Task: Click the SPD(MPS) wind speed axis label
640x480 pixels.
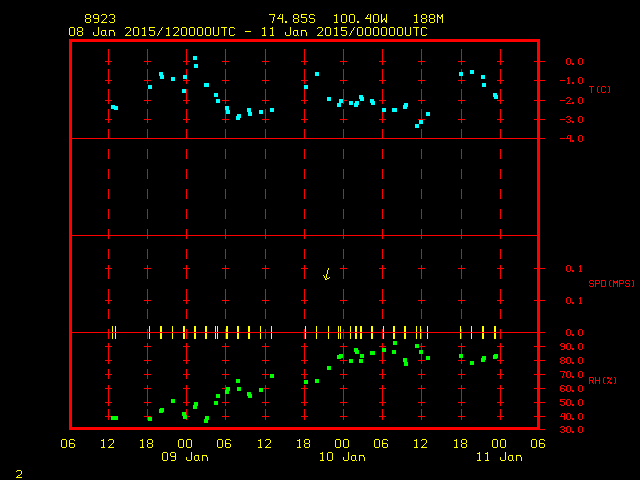Action: 611,284
